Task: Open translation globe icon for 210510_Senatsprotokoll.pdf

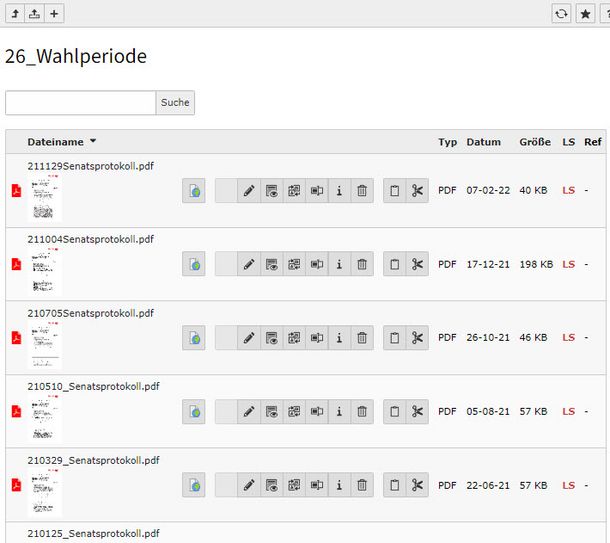Action: [194, 411]
